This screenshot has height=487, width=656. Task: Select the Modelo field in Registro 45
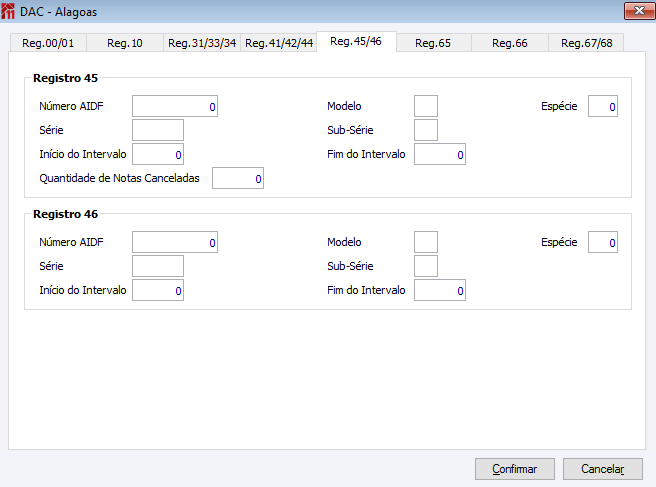426,106
